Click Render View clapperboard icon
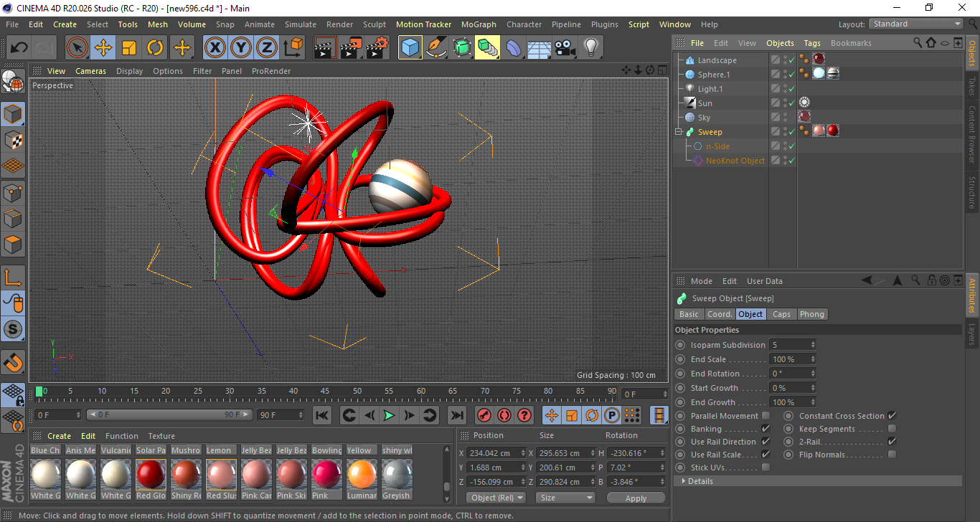Viewport: 980px width, 522px height. [x=325, y=48]
